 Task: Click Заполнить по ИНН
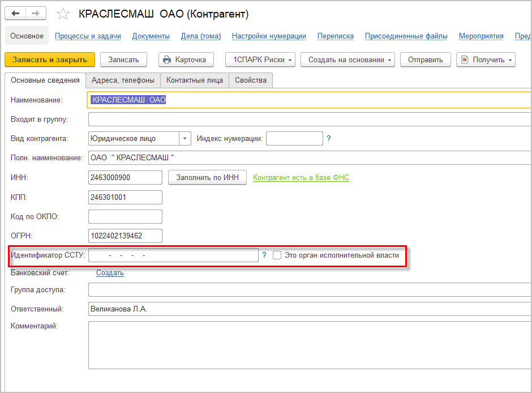tap(207, 177)
